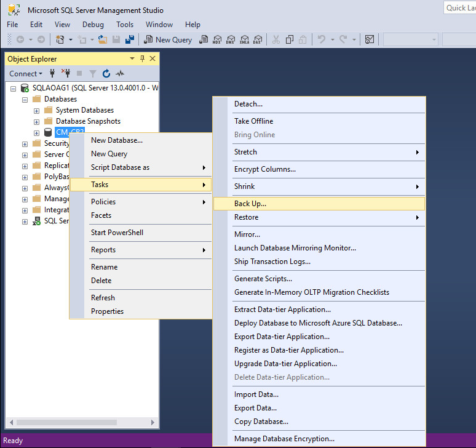Click the Navigate Forward icon
The height and width of the screenshot is (448, 476).
(41, 39)
